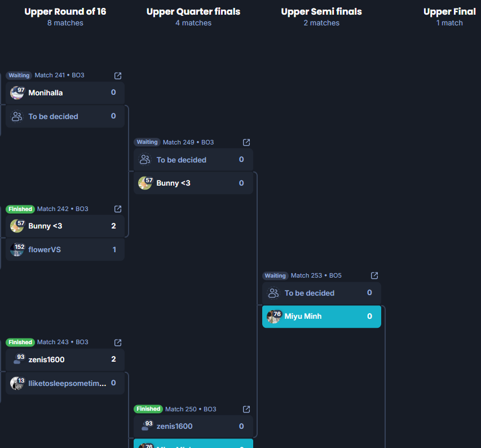Select flowerVS row in Match 242
Screen dimensions: 481x448
[x=65, y=250]
